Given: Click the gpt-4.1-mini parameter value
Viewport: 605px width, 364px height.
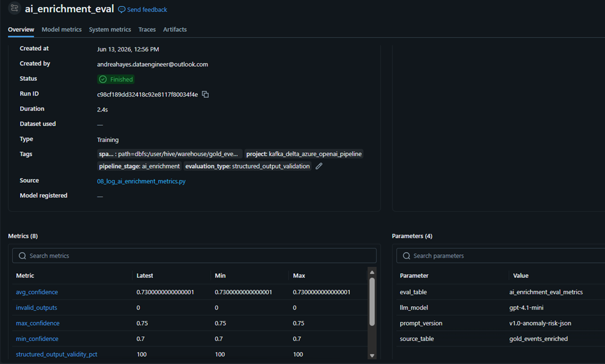Looking at the screenshot, I should 526,308.
